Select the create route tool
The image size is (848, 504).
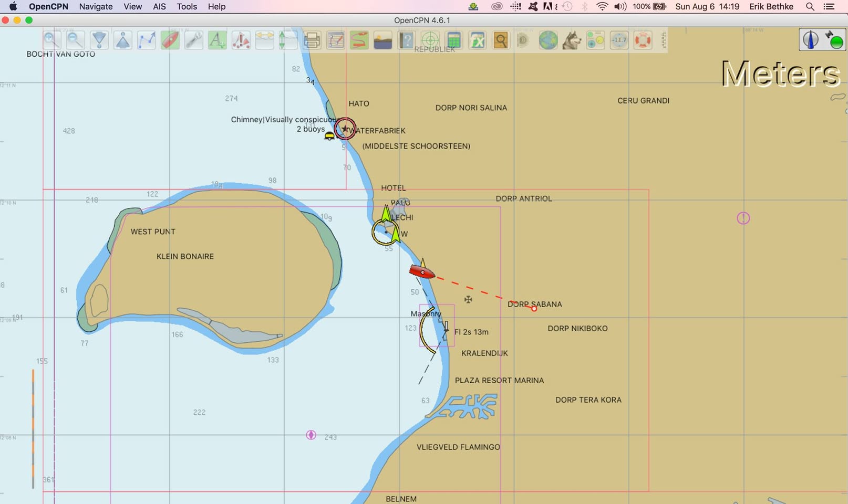click(146, 40)
